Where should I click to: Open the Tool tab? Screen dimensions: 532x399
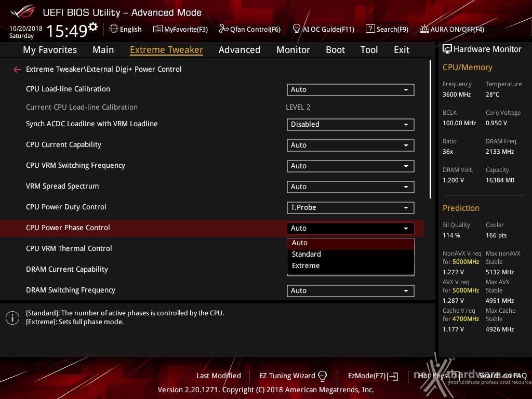coord(369,50)
